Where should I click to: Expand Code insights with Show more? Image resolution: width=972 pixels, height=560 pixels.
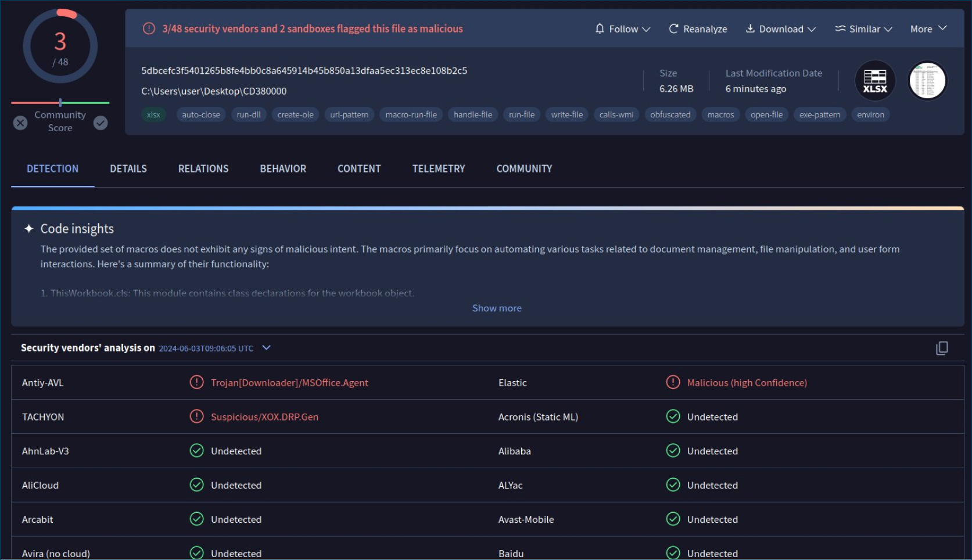coord(497,308)
